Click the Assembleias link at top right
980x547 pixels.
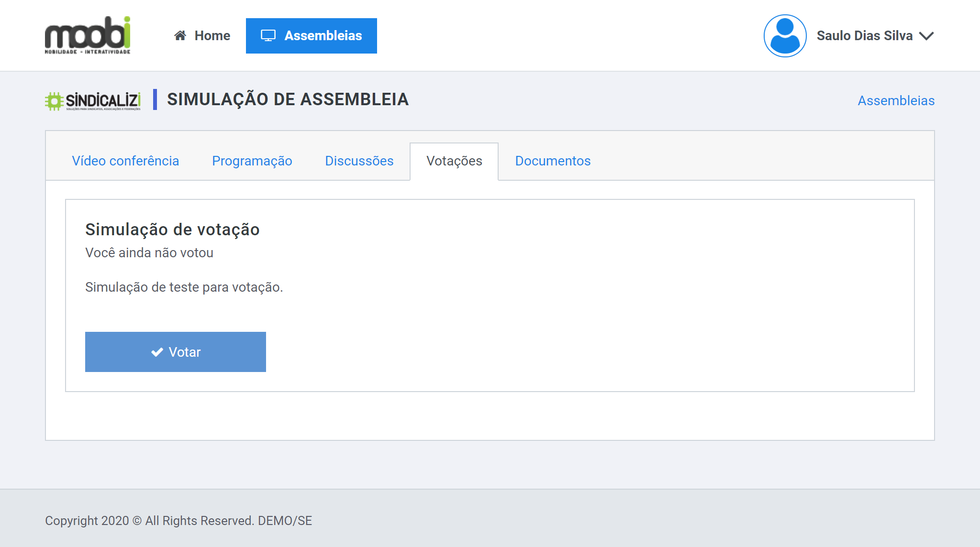(896, 101)
